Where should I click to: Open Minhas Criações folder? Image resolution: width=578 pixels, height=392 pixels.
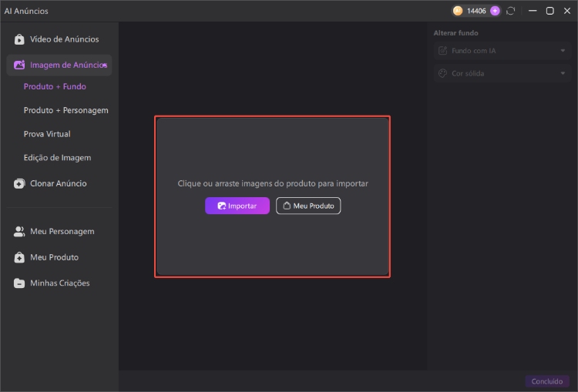59,283
